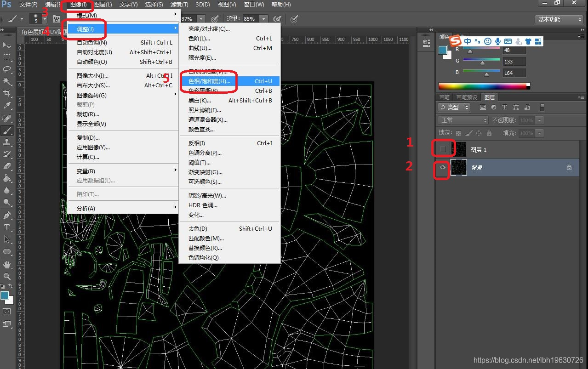The width and height of the screenshot is (588, 369).
Task: Open the 滤镜(T) menu
Action: (x=179, y=5)
